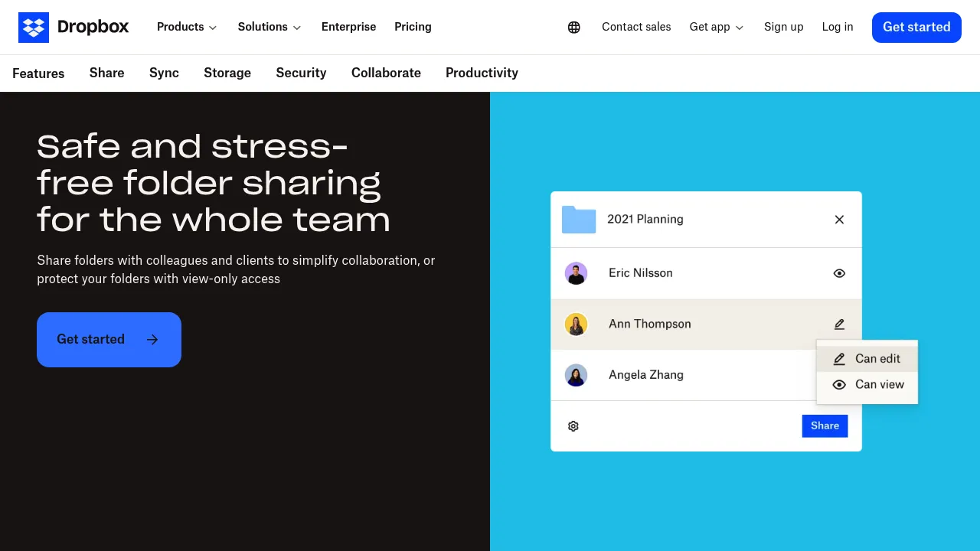Close the 2021 Planning share dialog

tap(839, 220)
